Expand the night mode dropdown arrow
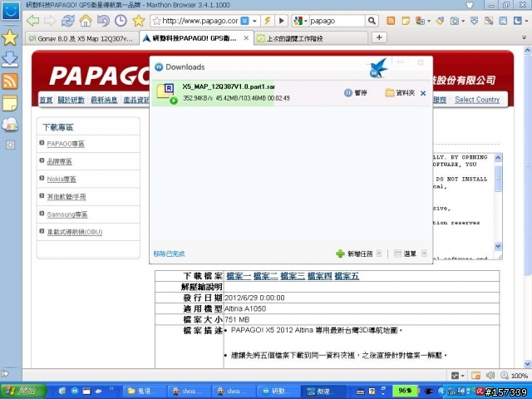532x399 pixels. click(525, 21)
